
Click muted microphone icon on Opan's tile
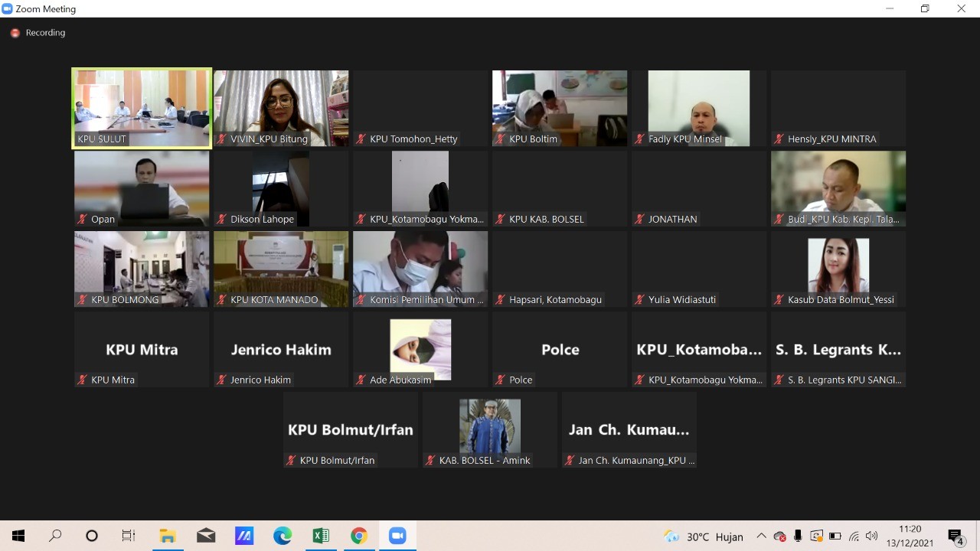pyautogui.click(x=82, y=220)
